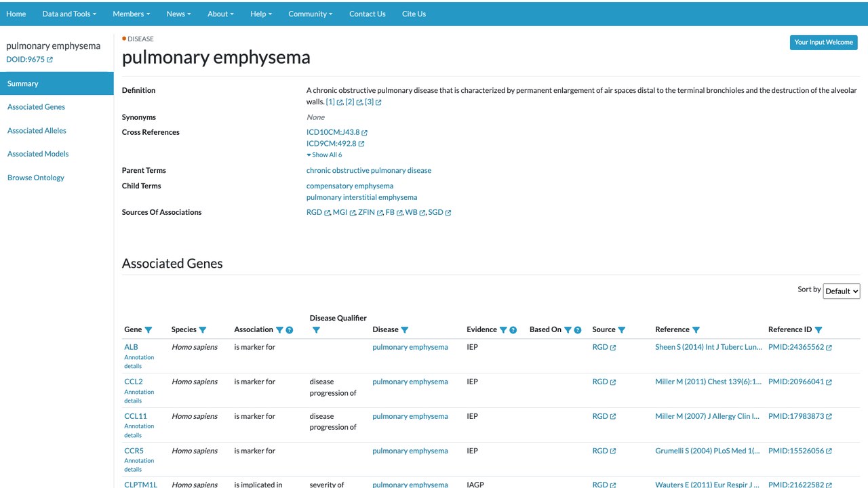Filter by Disease Qualifier
Image resolution: width=868 pixels, height=488 pixels.
(x=316, y=330)
